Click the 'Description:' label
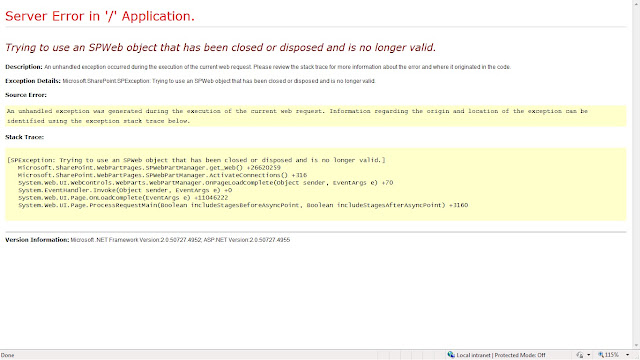Viewport: 640px width, 360px height. pos(24,67)
